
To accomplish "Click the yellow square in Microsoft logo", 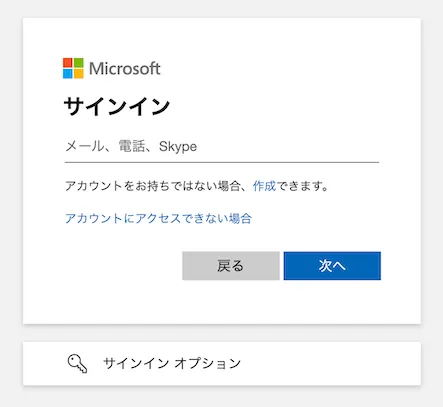I will pyautogui.click(x=78, y=74).
